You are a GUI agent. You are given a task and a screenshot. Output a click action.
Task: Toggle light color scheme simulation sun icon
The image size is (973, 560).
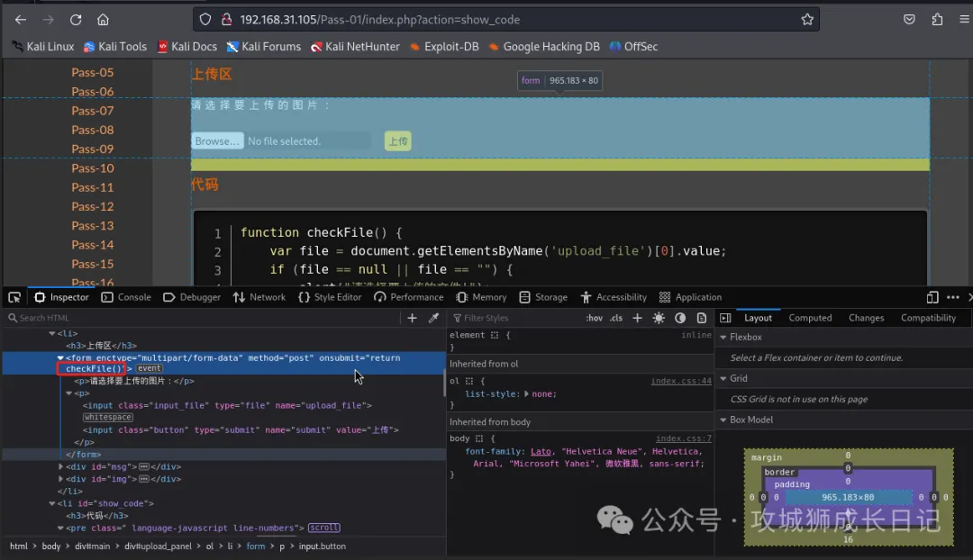(x=659, y=318)
